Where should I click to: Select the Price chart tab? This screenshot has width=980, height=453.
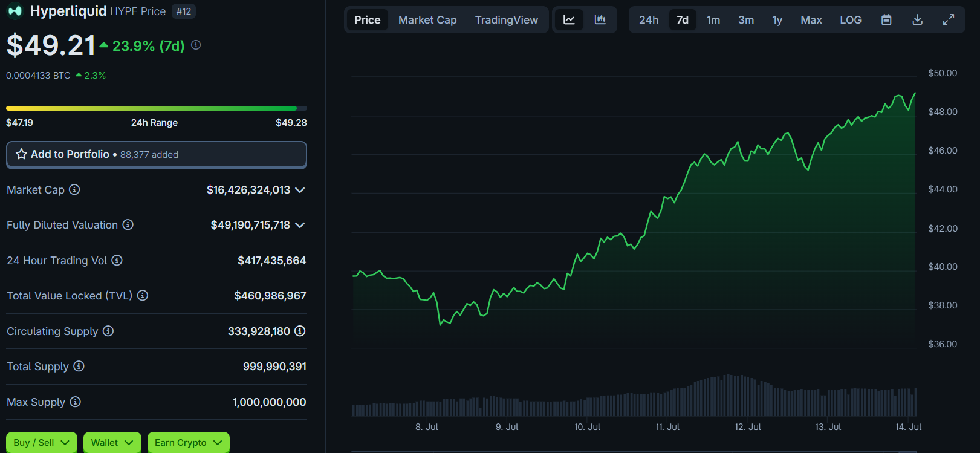pyautogui.click(x=368, y=20)
